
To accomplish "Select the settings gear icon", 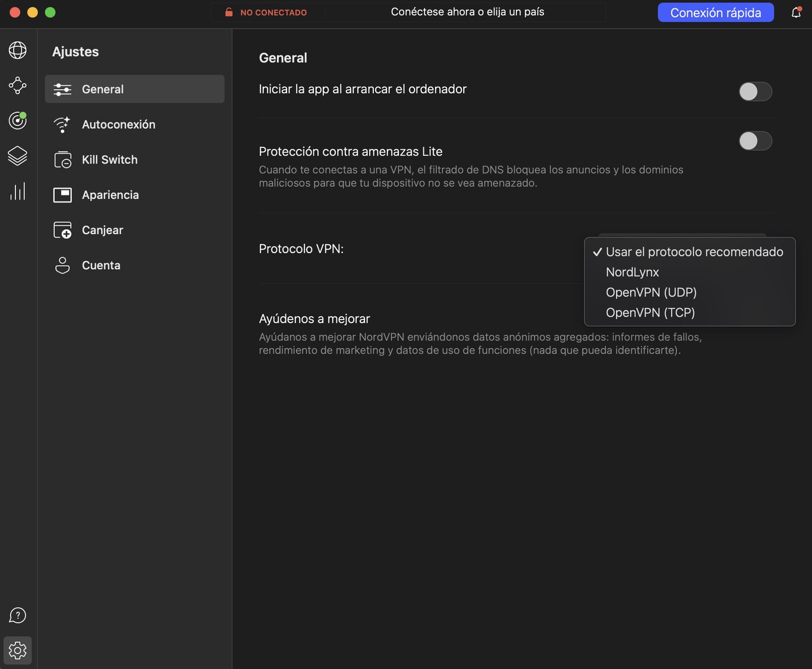I will pos(17,650).
